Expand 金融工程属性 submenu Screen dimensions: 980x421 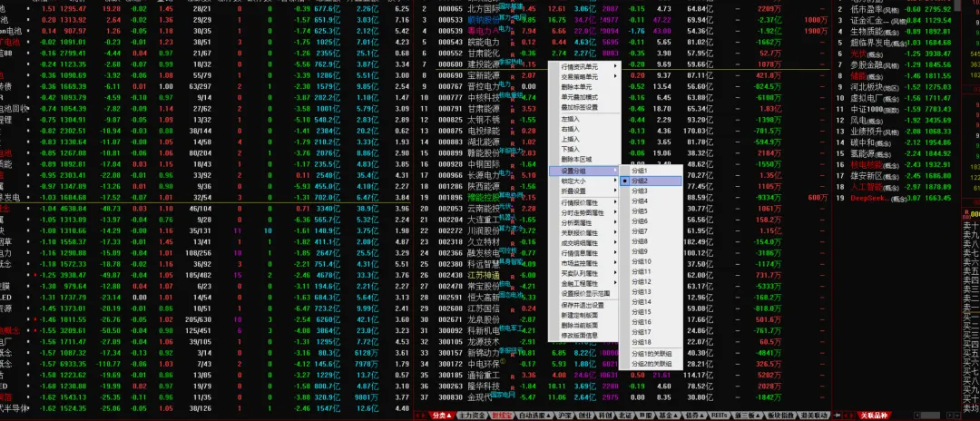coord(584,283)
